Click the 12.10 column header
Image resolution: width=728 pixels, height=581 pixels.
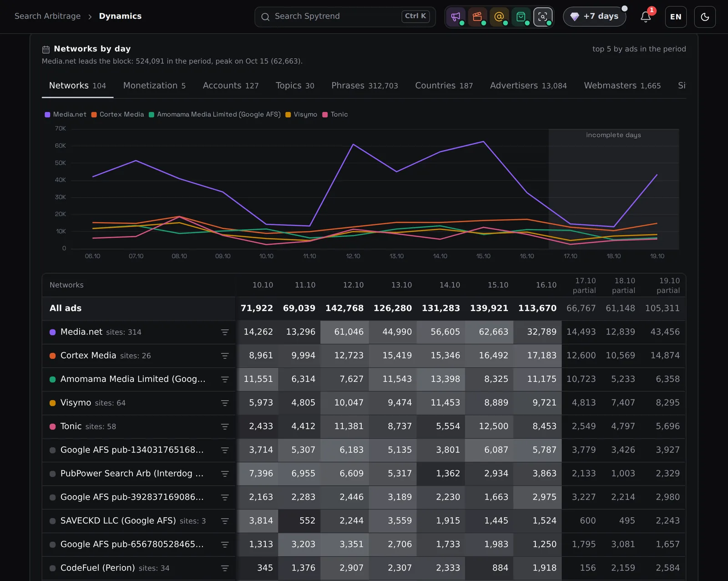click(x=353, y=285)
